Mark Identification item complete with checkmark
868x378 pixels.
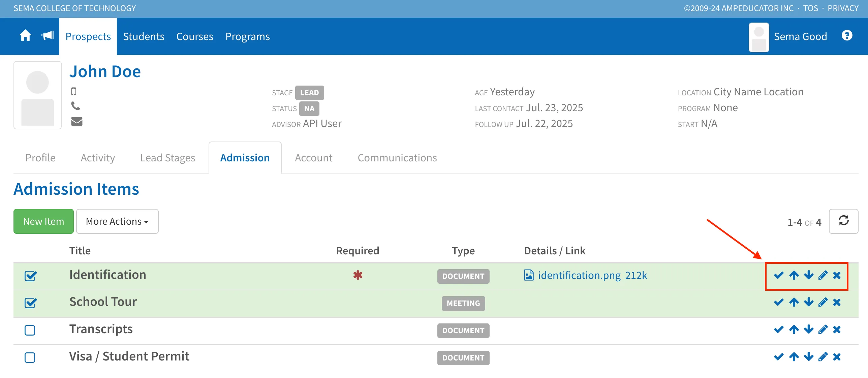(779, 276)
